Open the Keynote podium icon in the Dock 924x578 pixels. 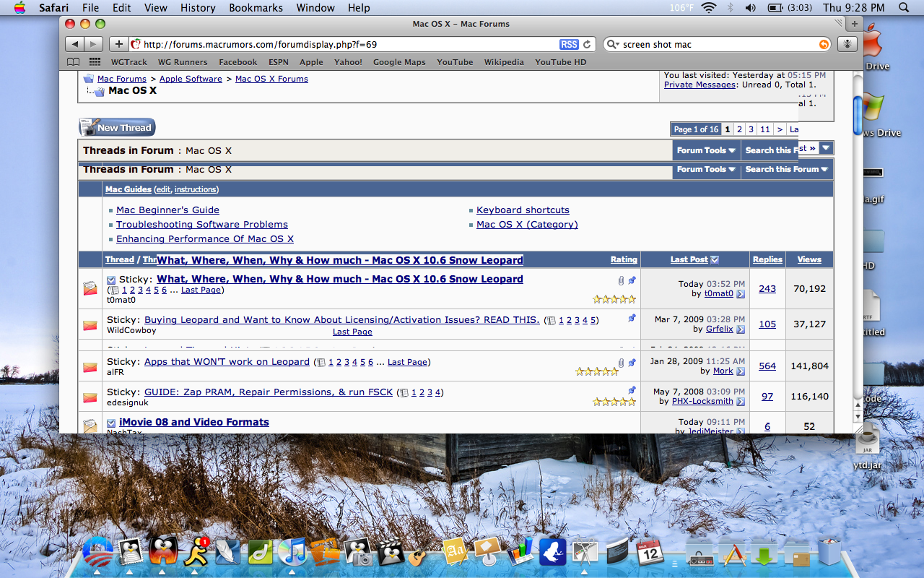coord(487,551)
